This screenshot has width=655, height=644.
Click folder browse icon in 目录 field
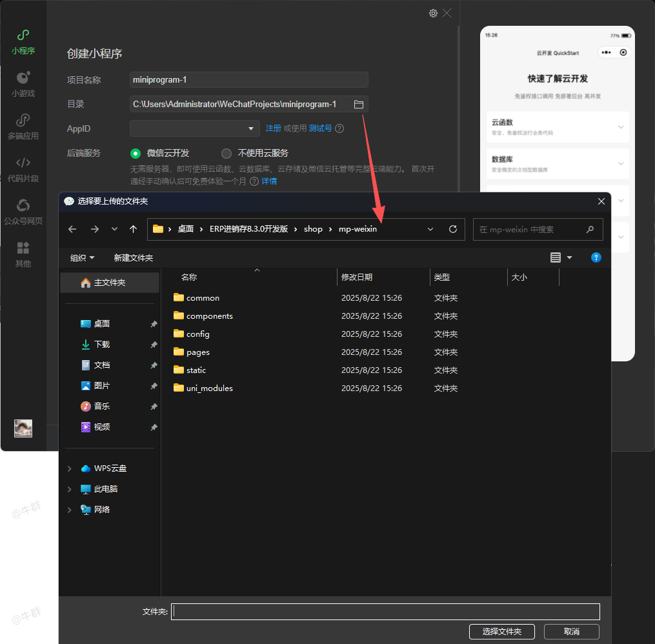coord(358,105)
